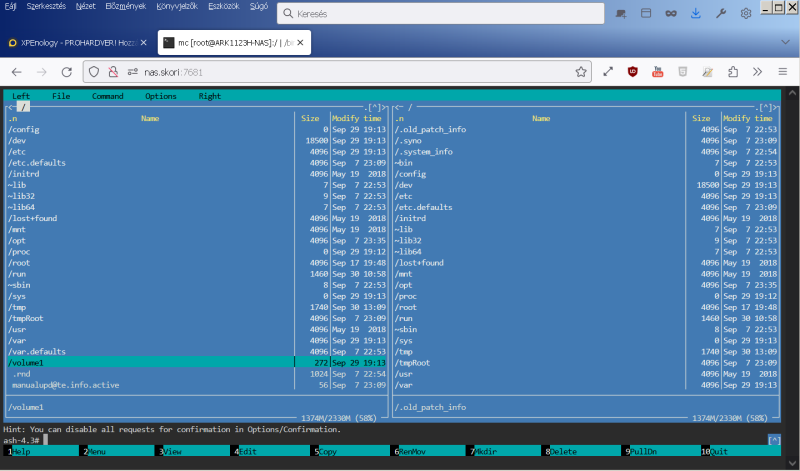Click the 8Delete function key button
This screenshot has width=800, height=471.
pos(583,451)
